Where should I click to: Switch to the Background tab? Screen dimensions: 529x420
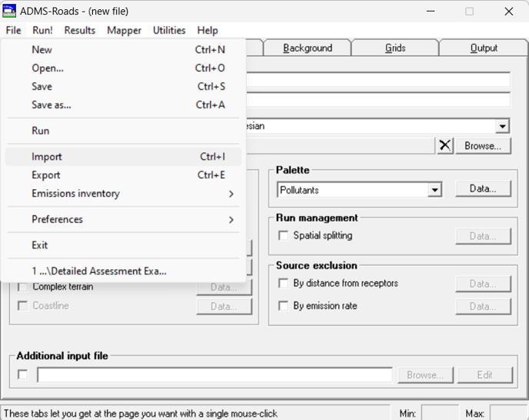308,48
